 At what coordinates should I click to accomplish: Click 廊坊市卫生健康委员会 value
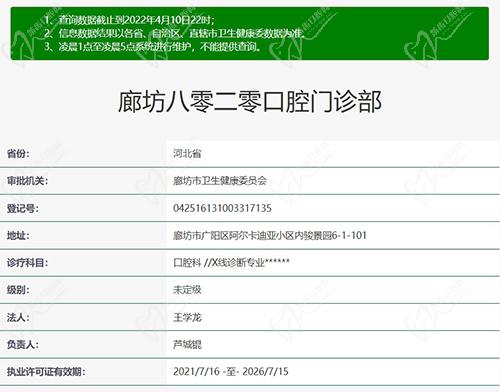click(220, 181)
